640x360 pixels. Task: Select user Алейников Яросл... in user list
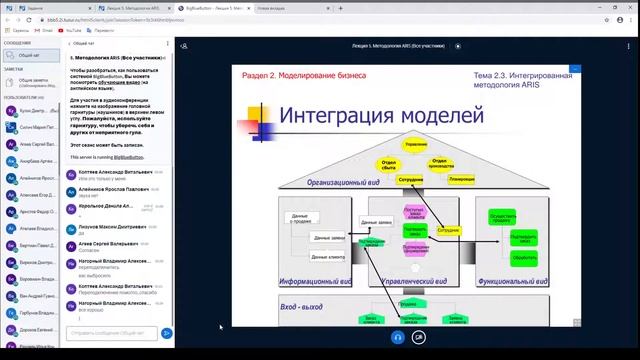point(31,178)
